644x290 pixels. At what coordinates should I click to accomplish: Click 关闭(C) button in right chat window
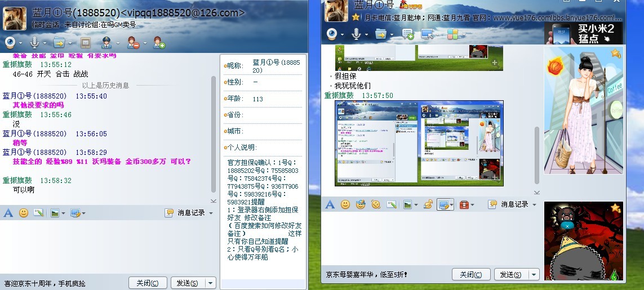coord(471,274)
